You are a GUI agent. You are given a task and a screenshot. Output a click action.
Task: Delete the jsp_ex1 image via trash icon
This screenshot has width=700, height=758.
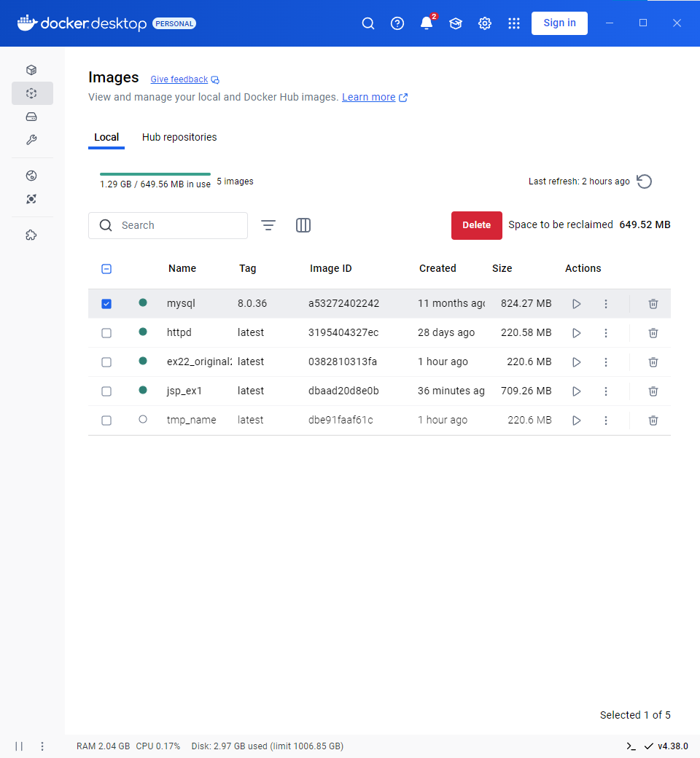(x=653, y=391)
